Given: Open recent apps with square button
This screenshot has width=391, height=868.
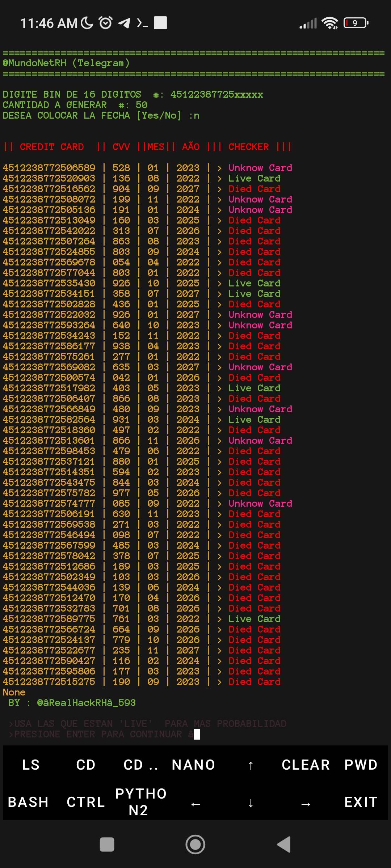Looking at the screenshot, I should click(107, 844).
